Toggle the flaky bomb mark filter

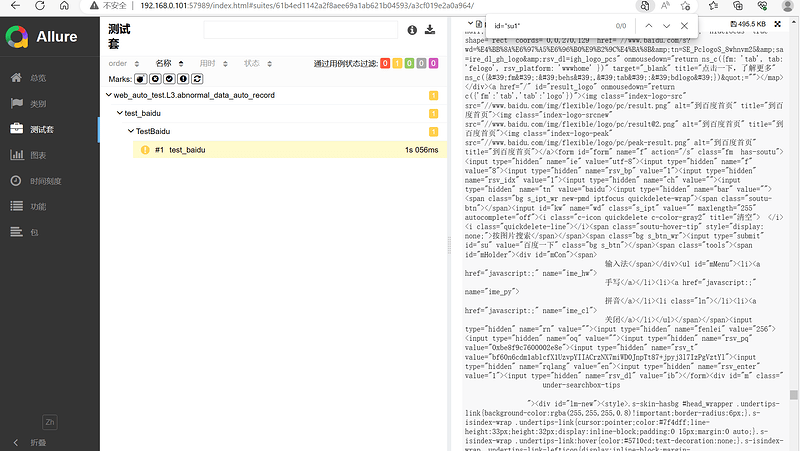(x=141, y=79)
